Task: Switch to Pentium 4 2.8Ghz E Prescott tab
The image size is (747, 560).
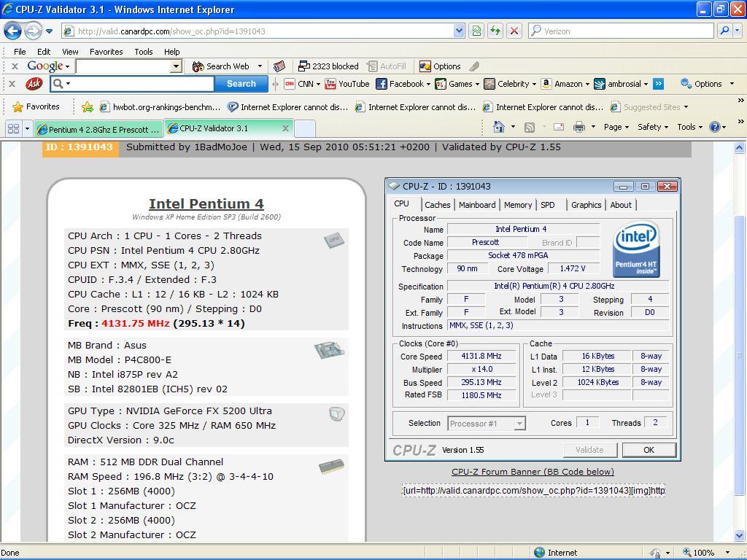Action: tap(98, 129)
